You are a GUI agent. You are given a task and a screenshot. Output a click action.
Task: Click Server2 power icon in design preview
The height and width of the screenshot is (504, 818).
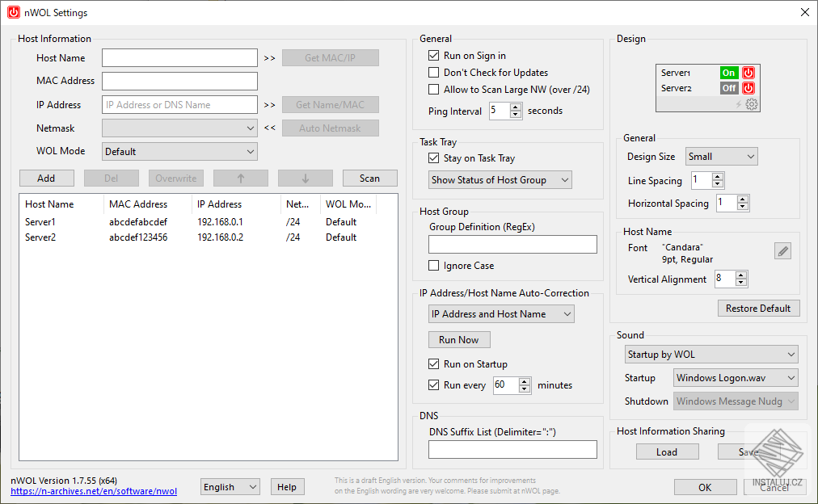[748, 88]
